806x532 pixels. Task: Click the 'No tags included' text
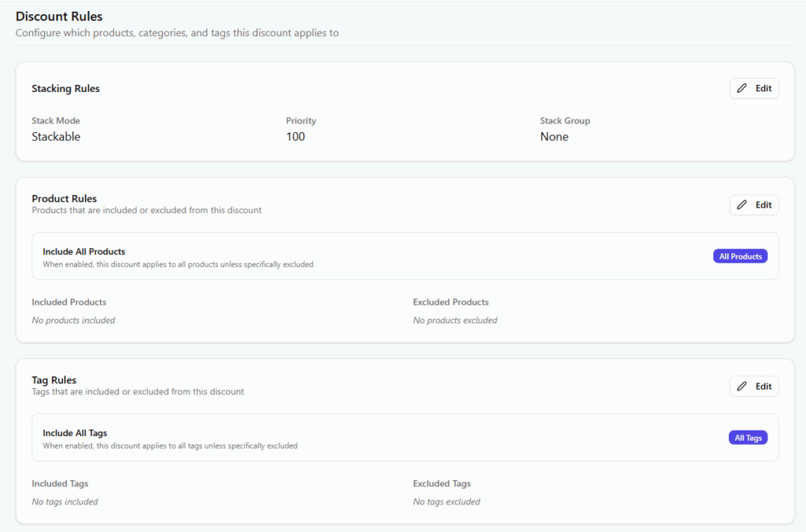(x=65, y=502)
